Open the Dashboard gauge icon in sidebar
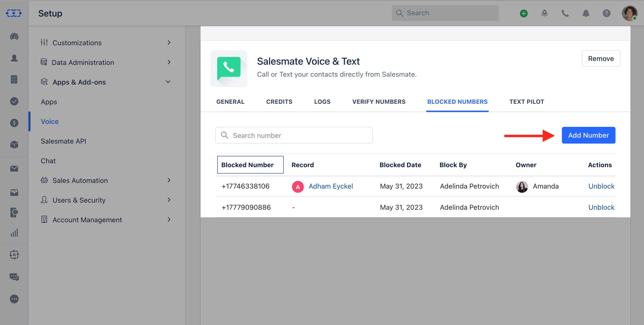The height and width of the screenshot is (325, 644). pyautogui.click(x=14, y=36)
